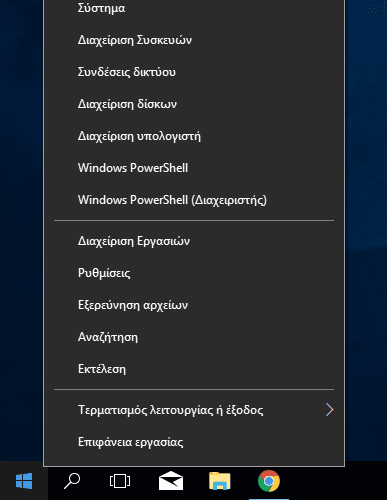
Task: Select Εξερεύνηση αρχείων
Action: (194, 305)
